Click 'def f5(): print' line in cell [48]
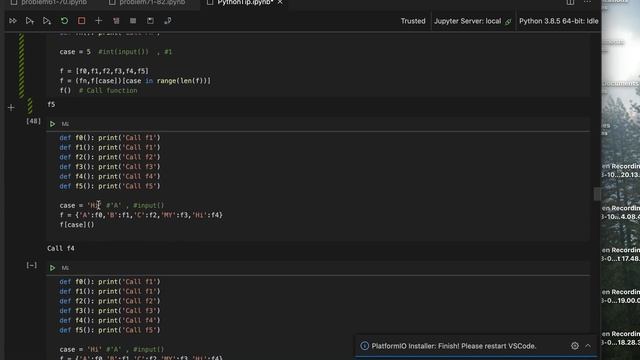Screen dimensions: 640x360 pyautogui.click(x=110, y=186)
